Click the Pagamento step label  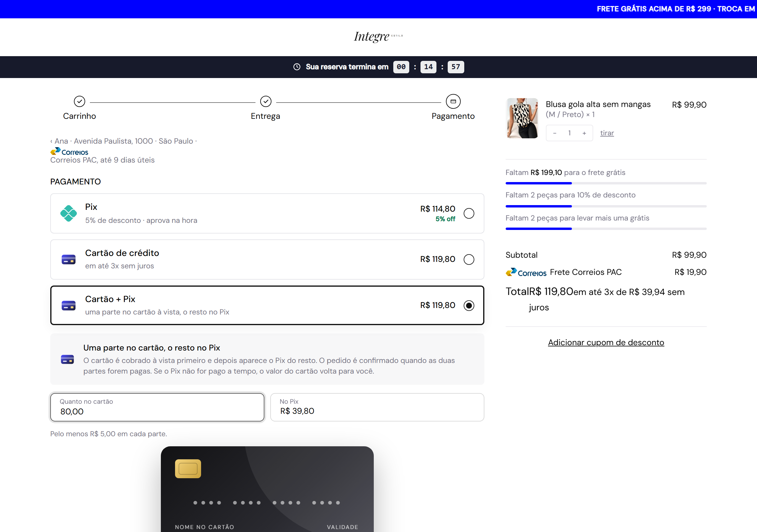(453, 116)
